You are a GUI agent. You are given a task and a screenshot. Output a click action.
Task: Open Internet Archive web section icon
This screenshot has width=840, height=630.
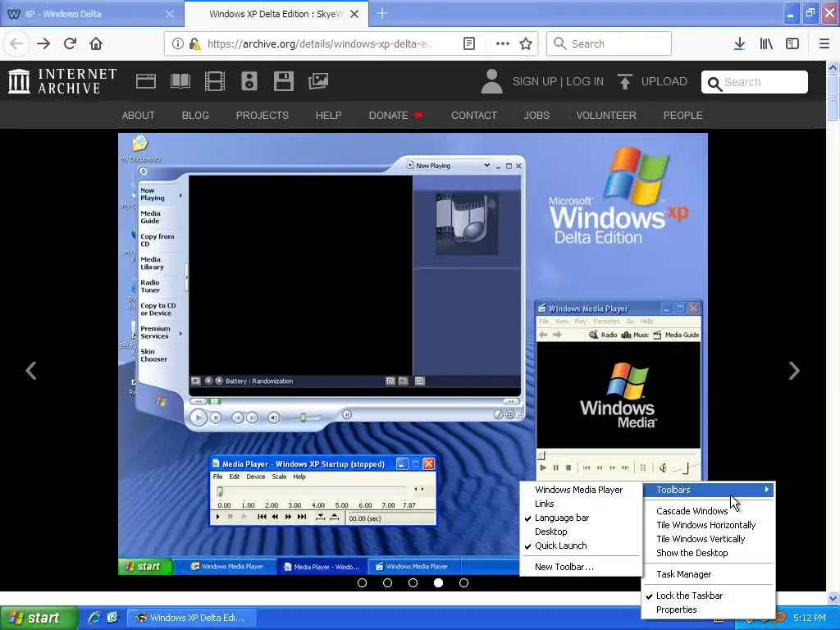(146, 81)
